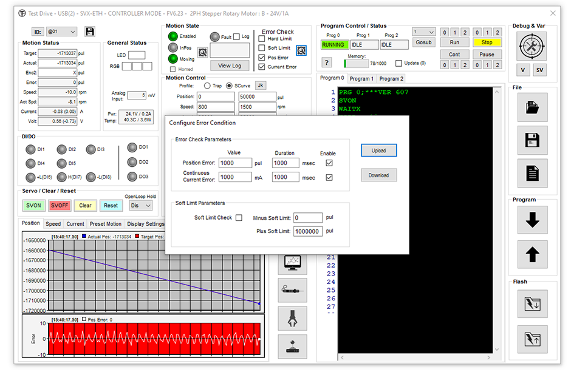Open the ID @01 dropdown
Image resolution: width=588 pixels, height=392 pixels.
pyautogui.click(x=62, y=32)
